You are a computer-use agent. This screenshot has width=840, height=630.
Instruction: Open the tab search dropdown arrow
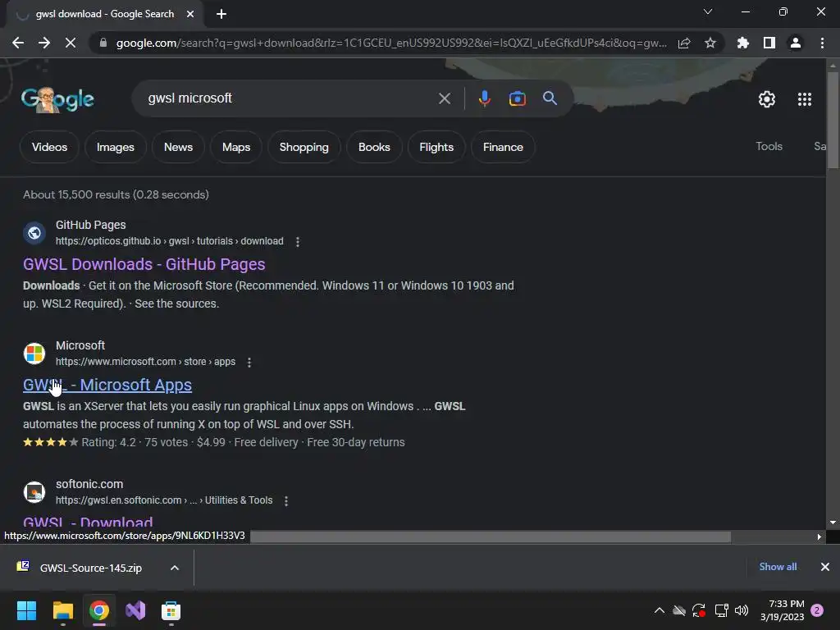click(708, 11)
